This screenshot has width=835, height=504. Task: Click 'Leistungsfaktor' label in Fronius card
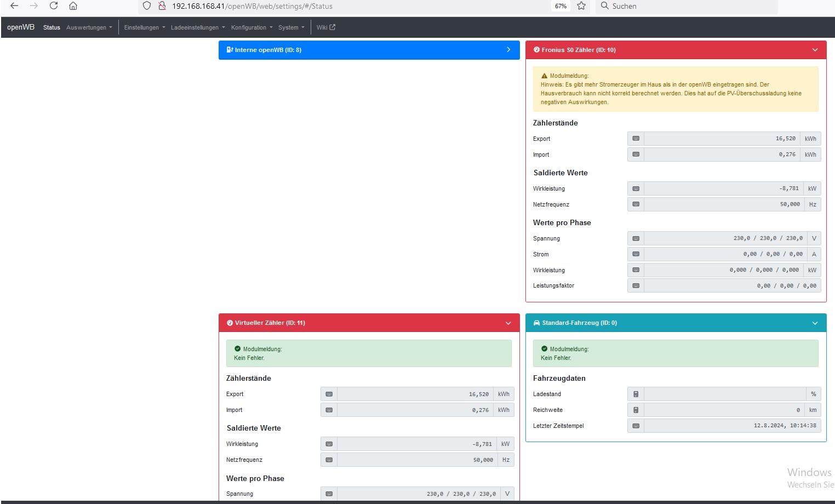[x=553, y=285]
